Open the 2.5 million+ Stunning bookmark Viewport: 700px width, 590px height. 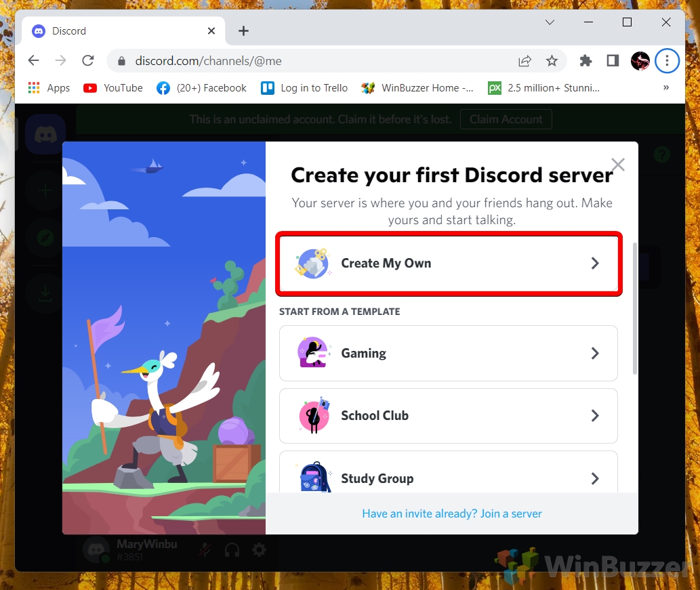543,88
